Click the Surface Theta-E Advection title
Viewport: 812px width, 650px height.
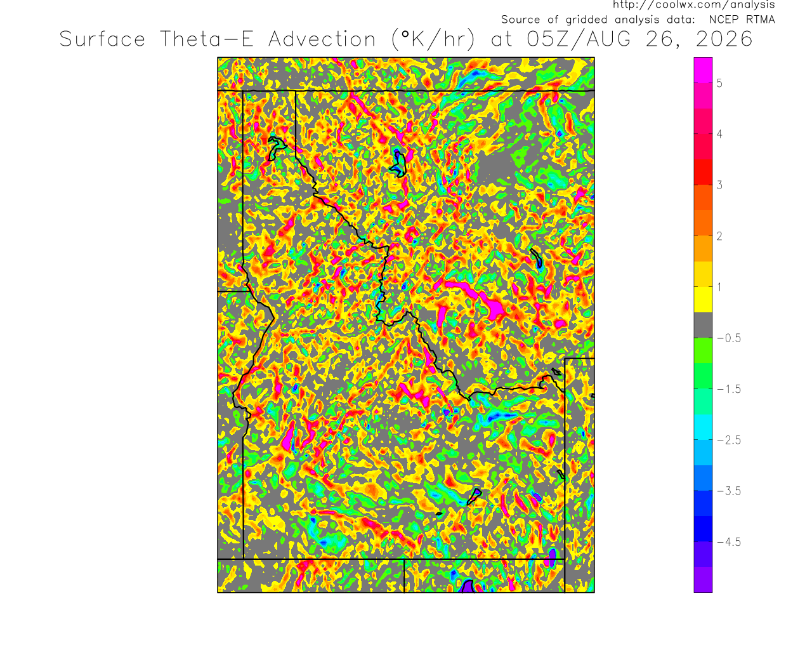click(218, 39)
